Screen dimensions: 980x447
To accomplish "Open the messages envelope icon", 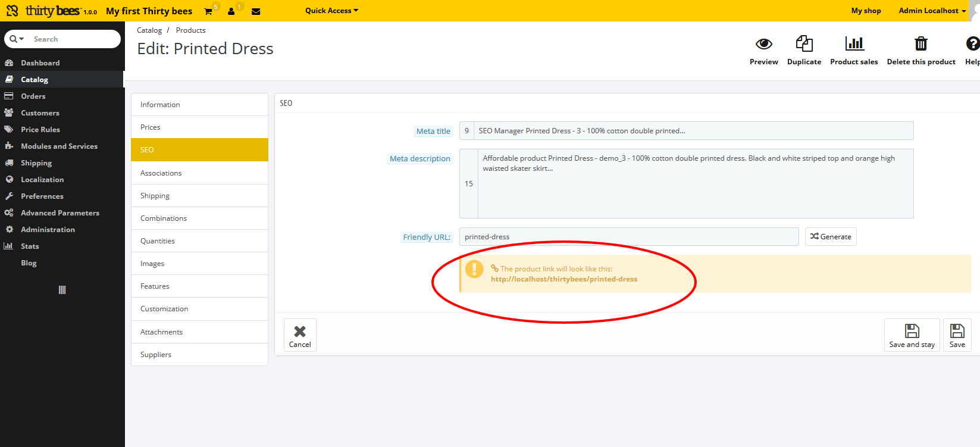I will (256, 11).
